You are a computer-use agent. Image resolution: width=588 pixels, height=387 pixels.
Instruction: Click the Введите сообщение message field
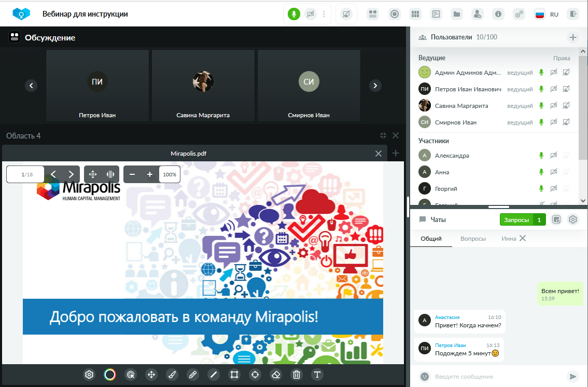click(499, 377)
